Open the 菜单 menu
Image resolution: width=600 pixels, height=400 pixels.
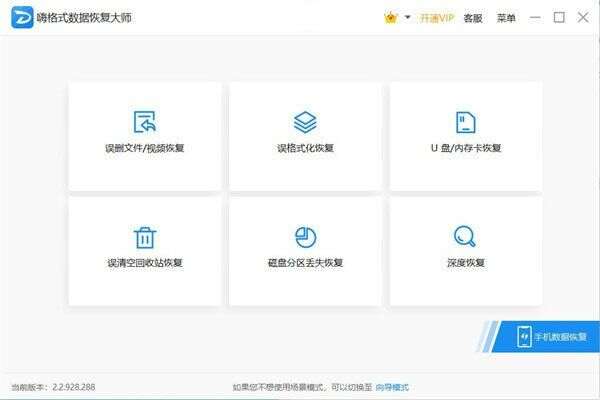pos(507,18)
